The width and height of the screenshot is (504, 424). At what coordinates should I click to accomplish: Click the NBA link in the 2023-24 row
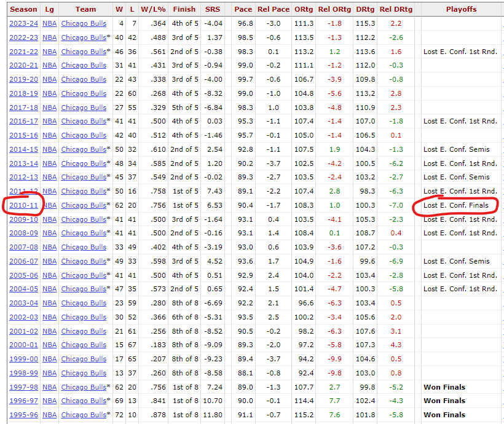tap(50, 23)
